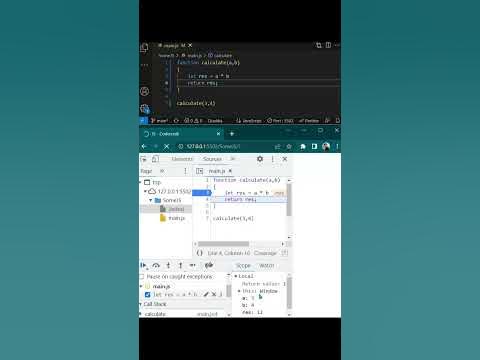This screenshot has width=480, height=360.
Task: Bookmark this page with the star icon
Action: pyautogui.click(x=289, y=146)
